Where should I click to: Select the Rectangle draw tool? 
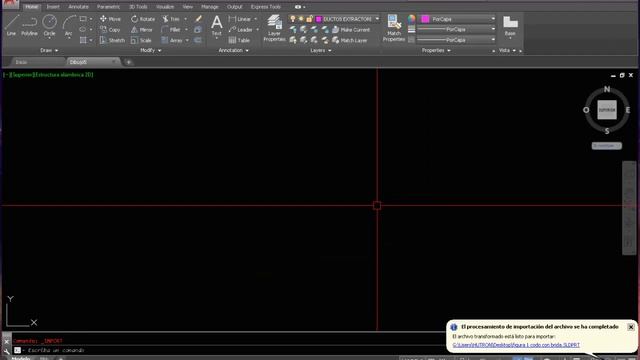tap(83, 19)
